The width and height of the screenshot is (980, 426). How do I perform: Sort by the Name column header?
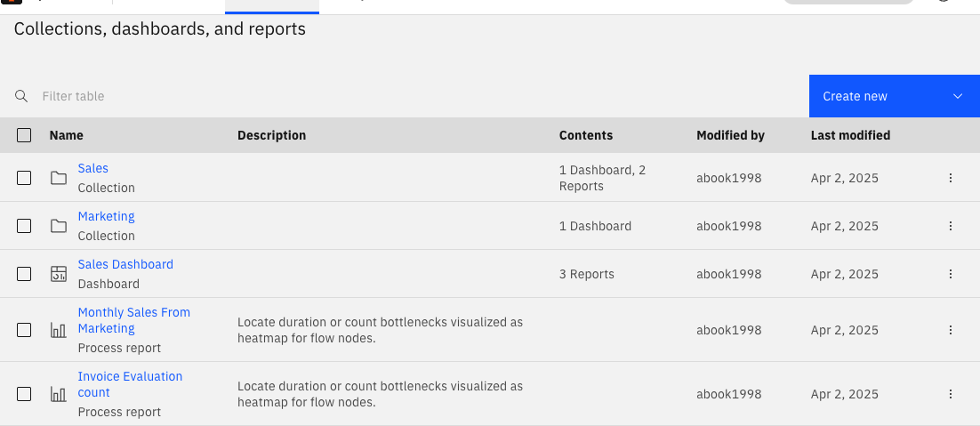(67, 135)
